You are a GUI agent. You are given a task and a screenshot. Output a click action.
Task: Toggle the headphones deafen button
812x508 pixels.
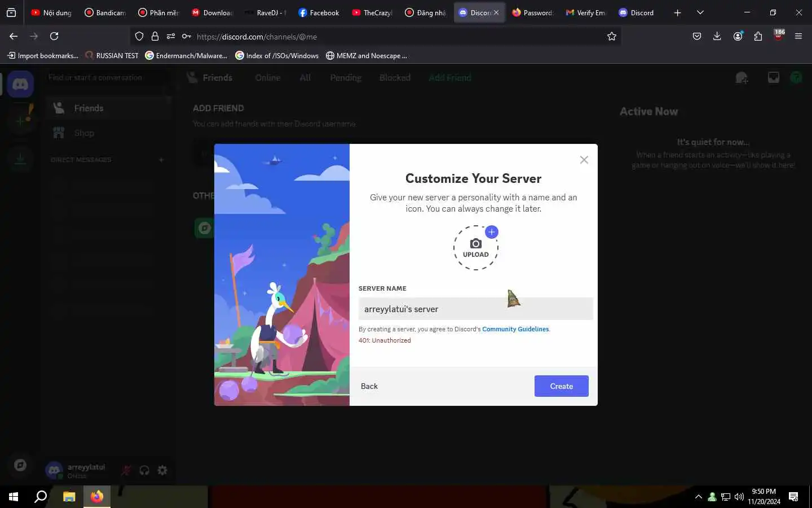pyautogui.click(x=144, y=470)
